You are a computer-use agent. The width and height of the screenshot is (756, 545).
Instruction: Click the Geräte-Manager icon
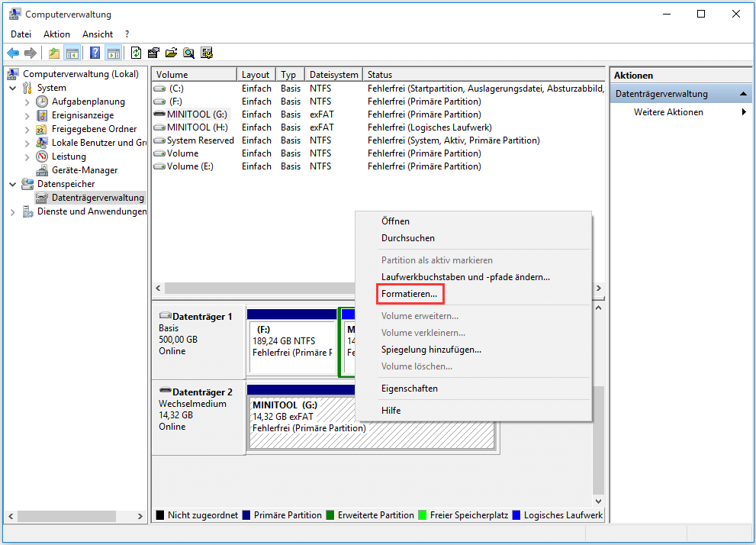click(x=43, y=170)
